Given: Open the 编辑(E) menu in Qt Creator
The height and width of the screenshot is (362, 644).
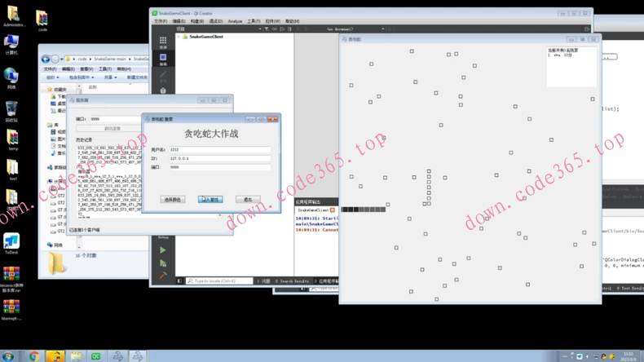Looking at the screenshot, I should click(x=179, y=21).
